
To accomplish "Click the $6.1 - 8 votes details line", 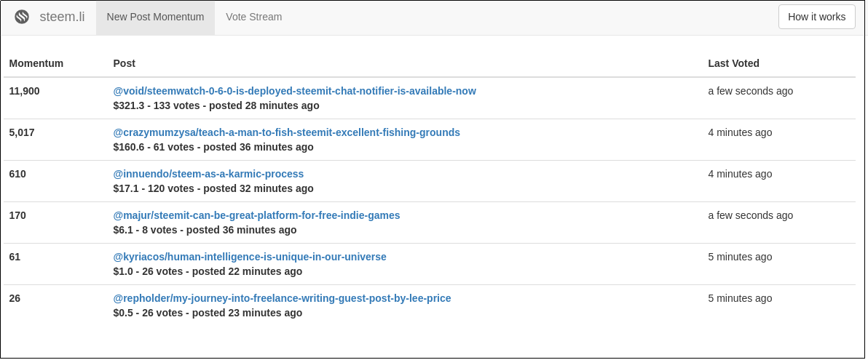I will [x=205, y=230].
